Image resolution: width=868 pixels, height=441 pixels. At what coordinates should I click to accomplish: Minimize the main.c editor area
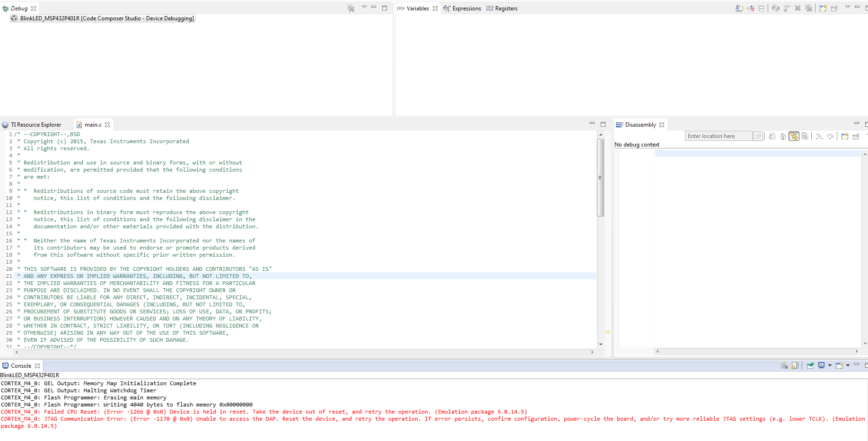[592, 123]
